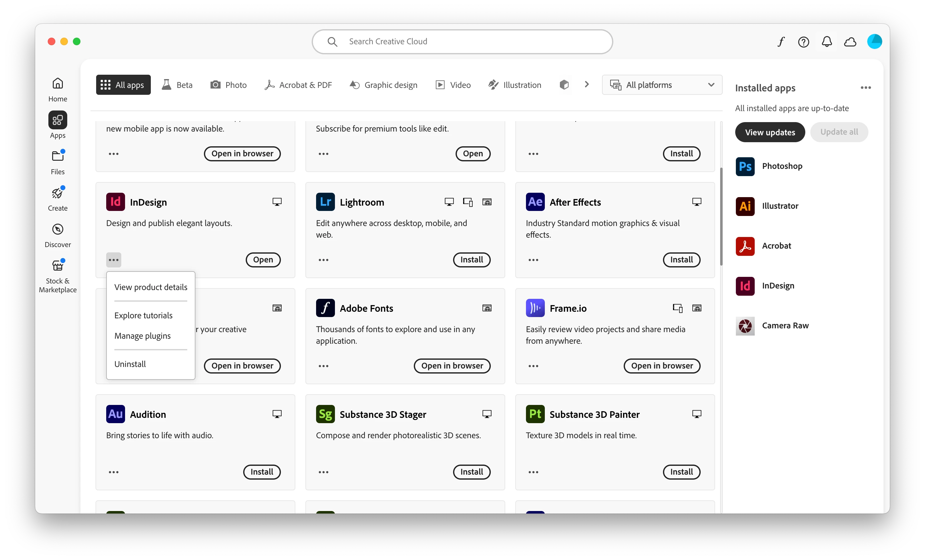Click the notifications bell icon
The height and width of the screenshot is (560, 925).
point(827,42)
